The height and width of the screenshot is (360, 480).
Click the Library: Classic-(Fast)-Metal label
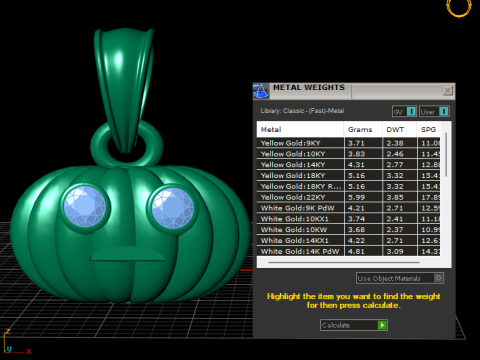[302, 111]
